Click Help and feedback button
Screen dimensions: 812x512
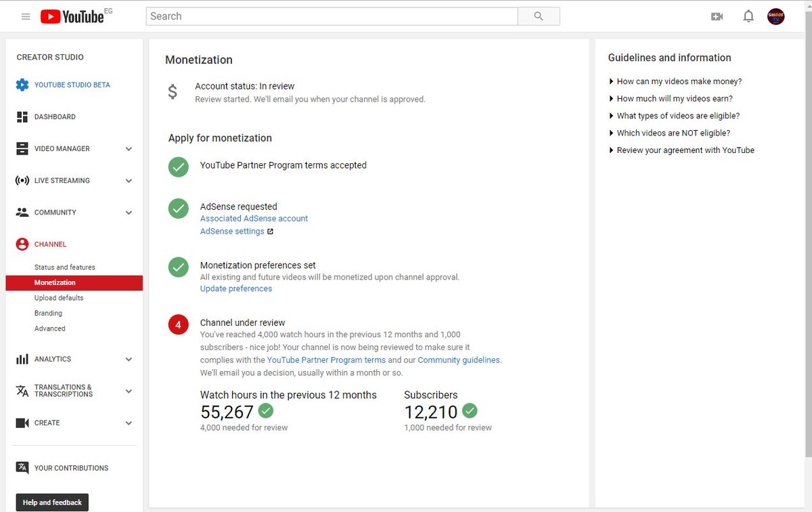tap(52, 503)
